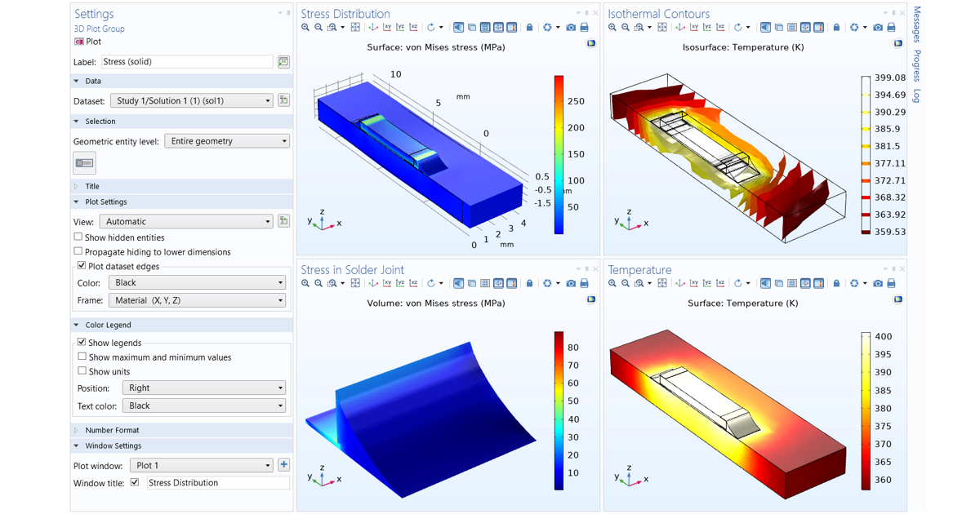Screen dimensions: 980x514
Task: Capture snapshot of Isothermal Contours plot
Action: point(878,28)
